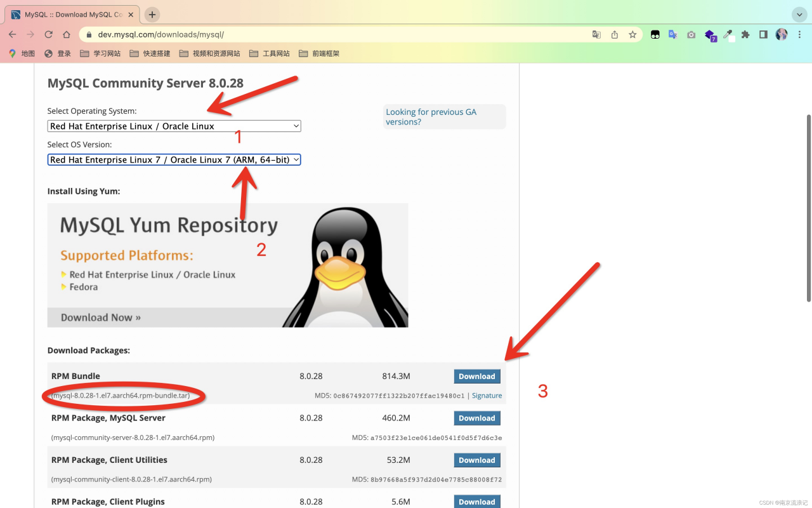Click the mysql-community-server-8.0.28-1.el7.aarch64.rpm filename
This screenshot has width=812, height=508.
coord(133,438)
